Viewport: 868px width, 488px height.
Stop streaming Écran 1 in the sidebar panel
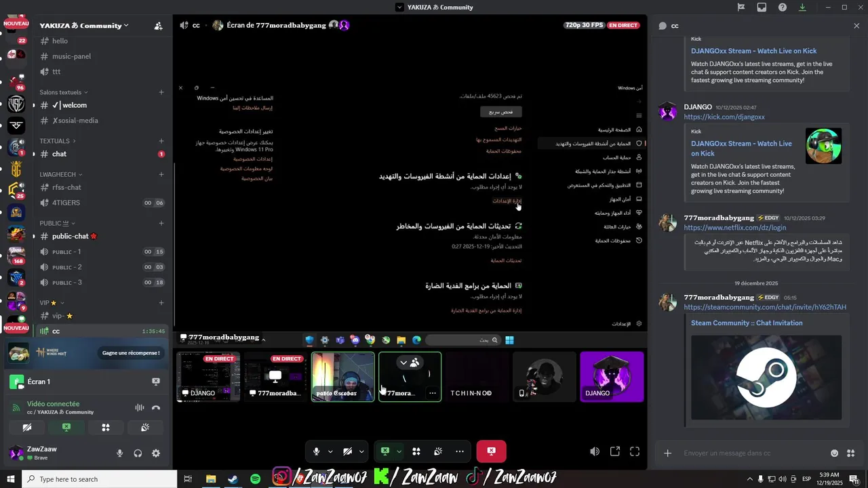(156, 382)
